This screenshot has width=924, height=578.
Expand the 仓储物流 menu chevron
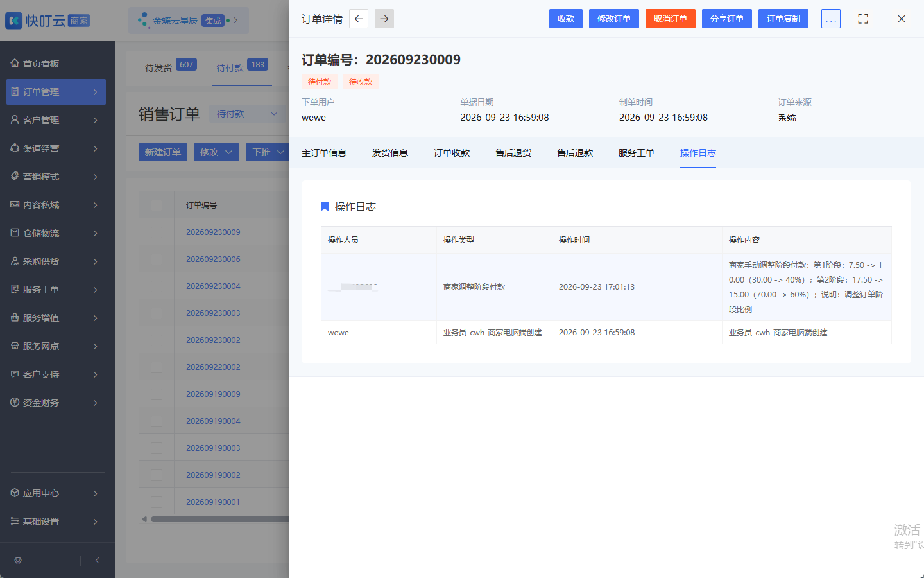tap(95, 233)
